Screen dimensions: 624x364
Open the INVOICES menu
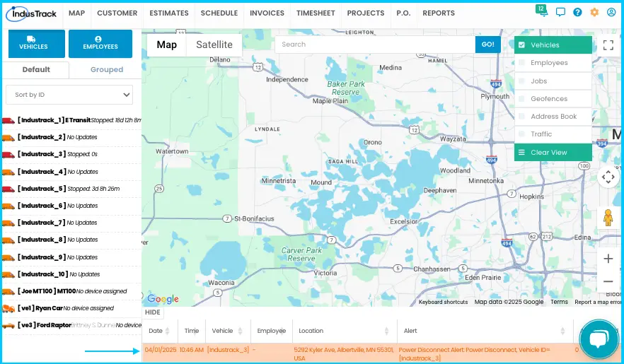click(267, 13)
